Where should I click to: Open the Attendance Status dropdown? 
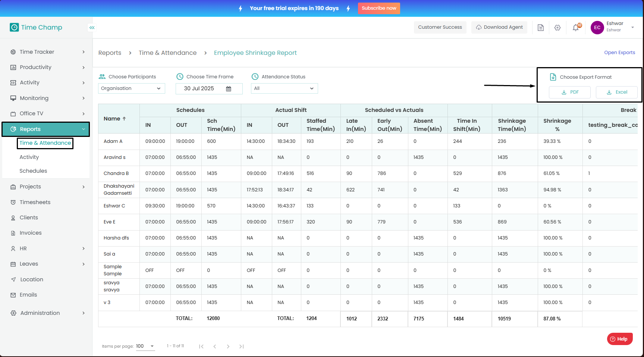(x=284, y=88)
